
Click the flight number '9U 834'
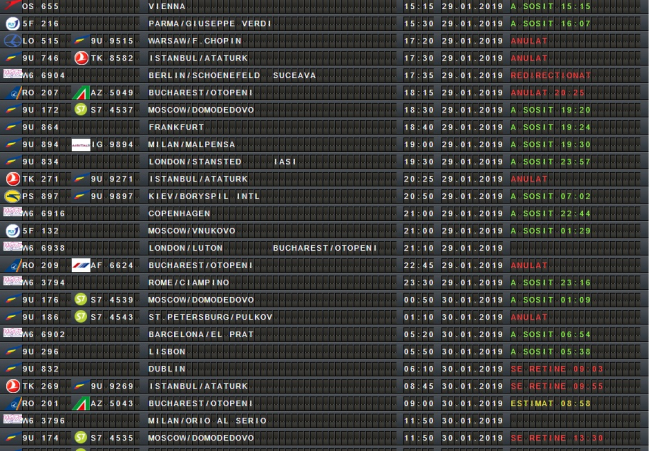pos(41,162)
